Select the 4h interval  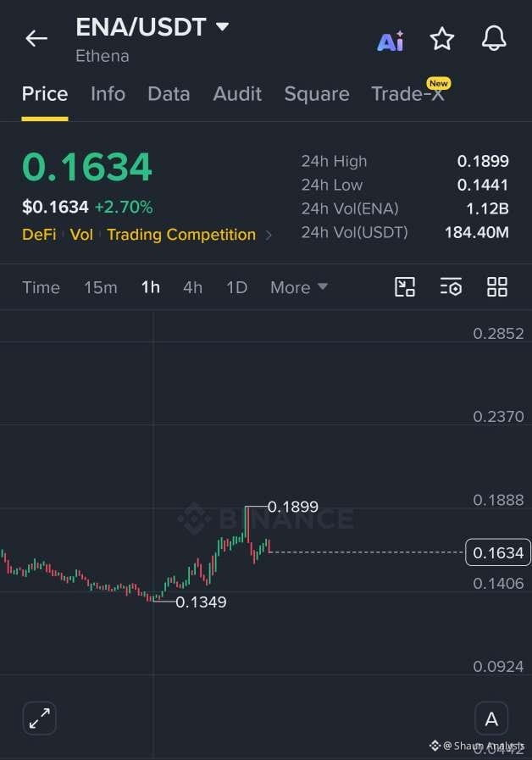pos(192,287)
